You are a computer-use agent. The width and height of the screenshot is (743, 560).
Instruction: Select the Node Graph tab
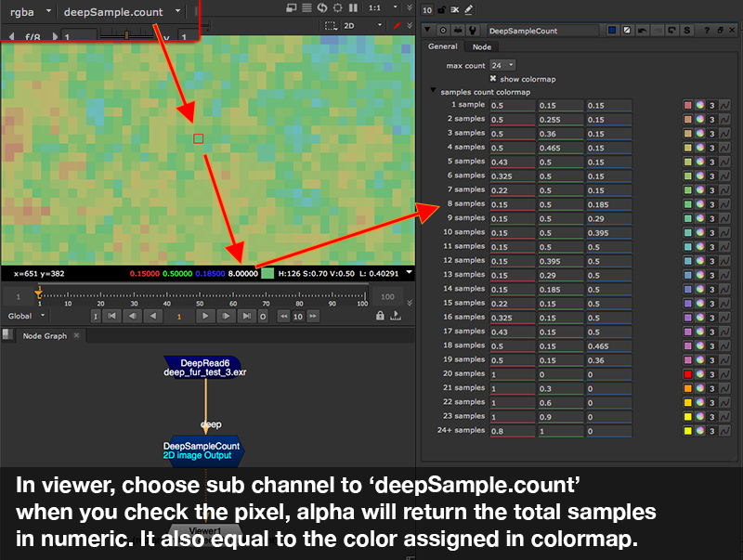(x=44, y=336)
